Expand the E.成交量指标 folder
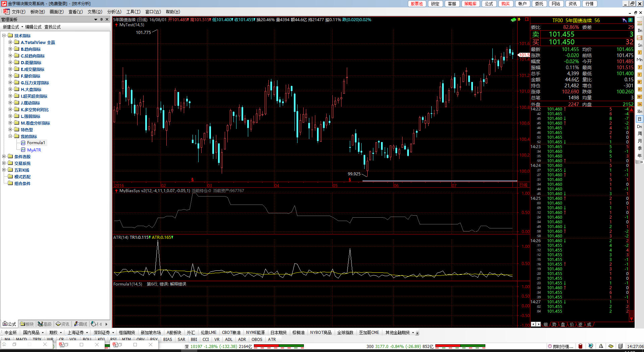Screen dimensions: 644x352 point(10,69)
